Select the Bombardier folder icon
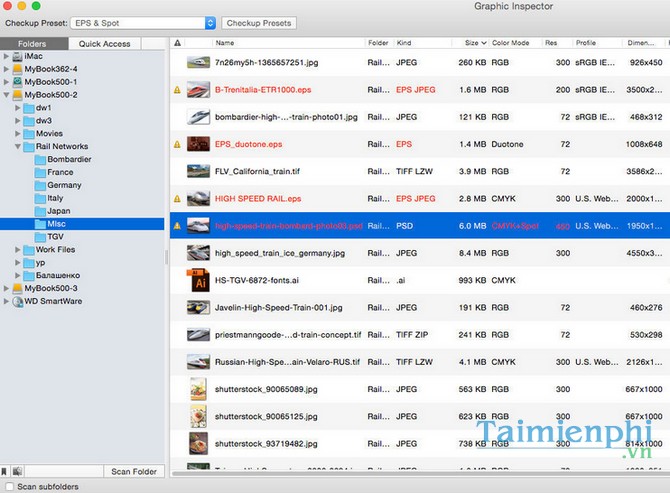The image size is (670, 493). pyautogui.click(x=40, y=159)
